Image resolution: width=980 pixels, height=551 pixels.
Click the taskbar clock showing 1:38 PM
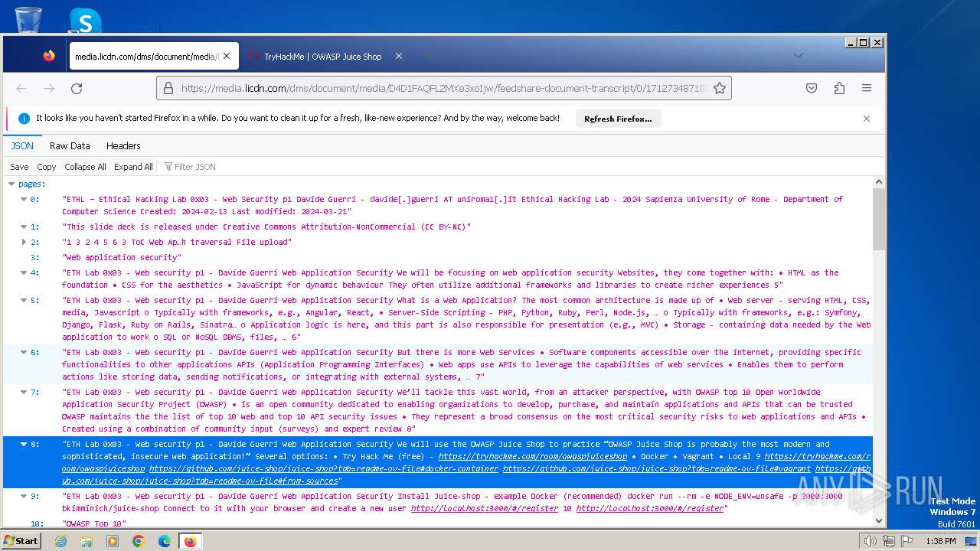point(940,541)
